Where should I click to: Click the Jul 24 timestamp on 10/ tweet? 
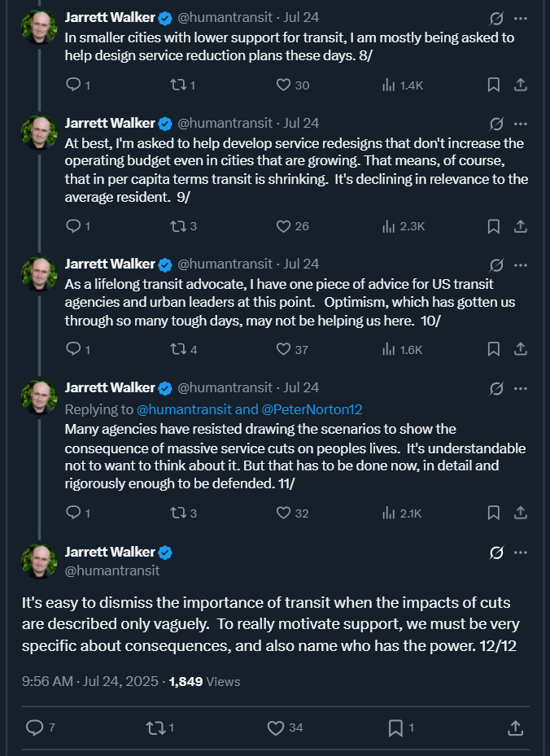(301, 264)
